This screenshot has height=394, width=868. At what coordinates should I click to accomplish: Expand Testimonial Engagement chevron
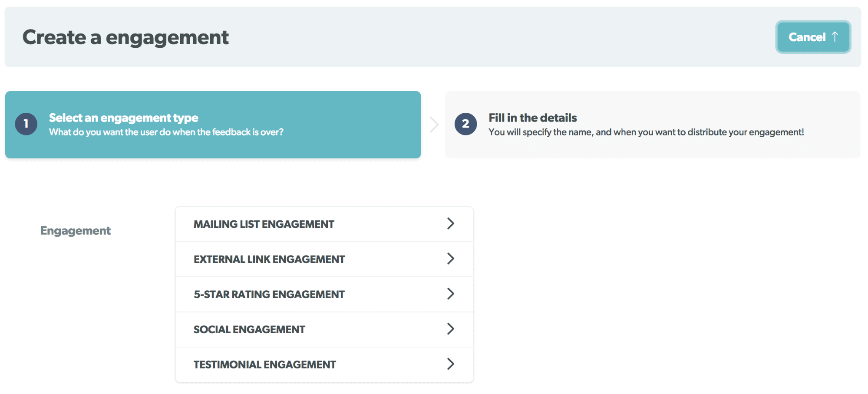[451, 364]
